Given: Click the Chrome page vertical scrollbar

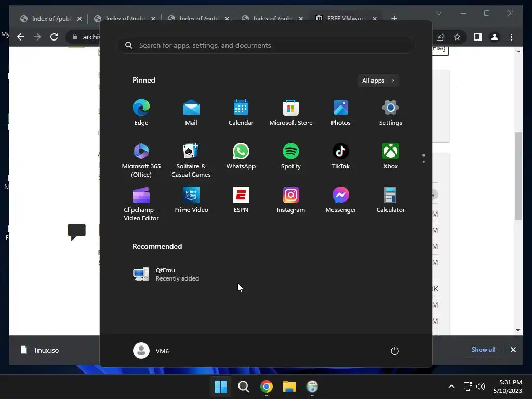Looking at the screenshot, I should point(518,176).
